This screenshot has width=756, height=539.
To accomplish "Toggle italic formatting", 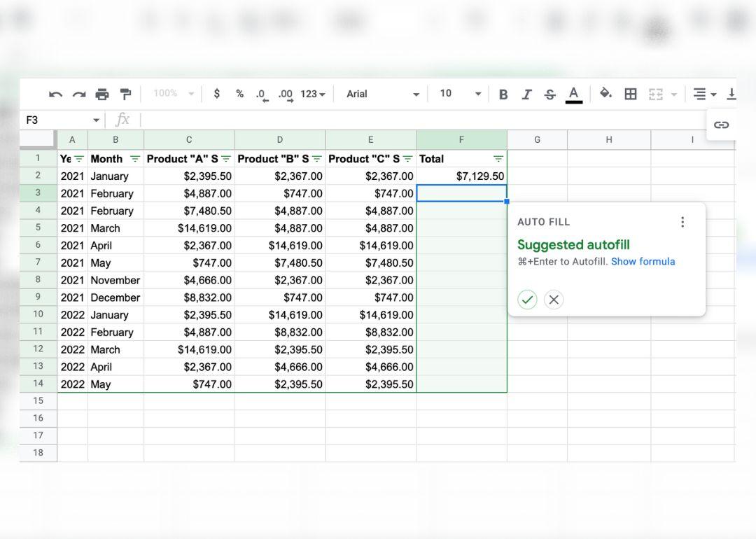I will [526, 94].
